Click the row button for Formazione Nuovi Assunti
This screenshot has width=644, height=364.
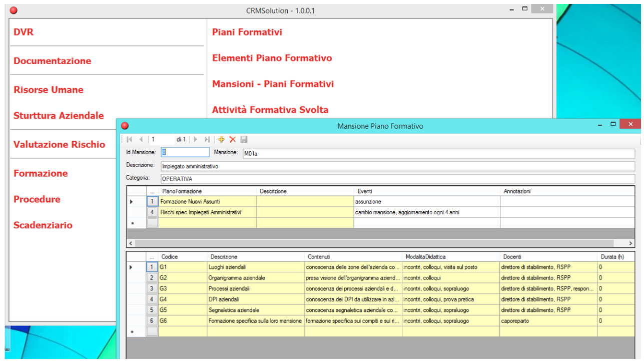click(x=153, y=202)
